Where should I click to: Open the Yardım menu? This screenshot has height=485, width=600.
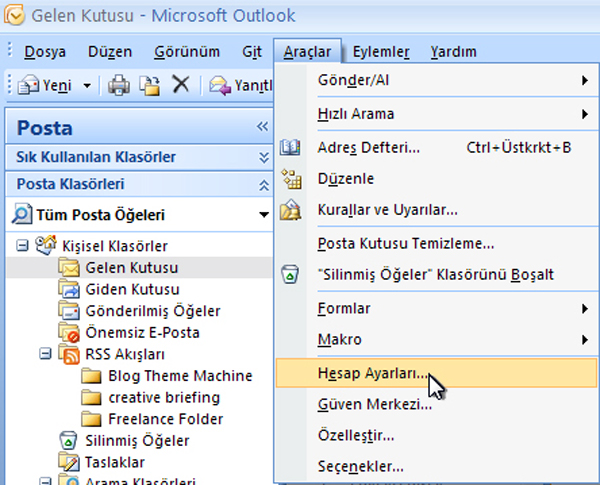tap(453, 52)
